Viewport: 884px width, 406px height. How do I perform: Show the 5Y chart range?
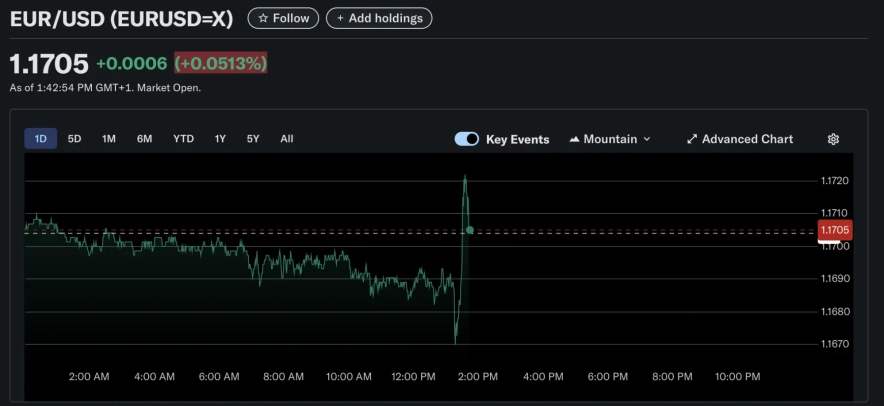253,139
